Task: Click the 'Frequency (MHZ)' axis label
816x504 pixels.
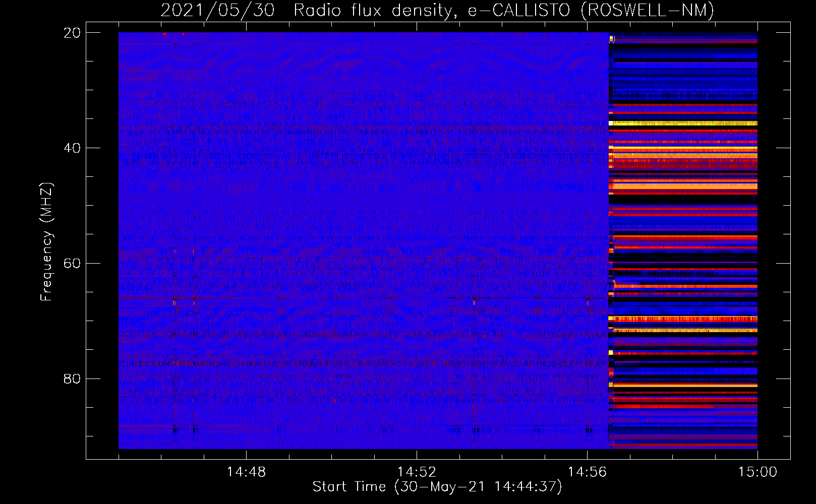Action: 46,242
